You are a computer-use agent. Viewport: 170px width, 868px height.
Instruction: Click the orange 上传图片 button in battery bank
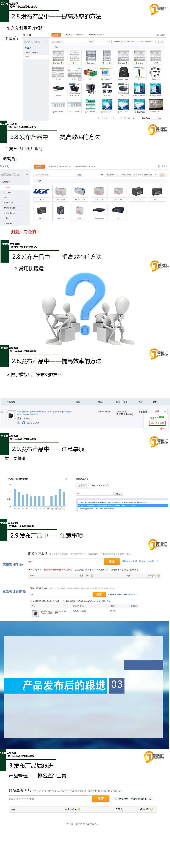tap(39, 166)
